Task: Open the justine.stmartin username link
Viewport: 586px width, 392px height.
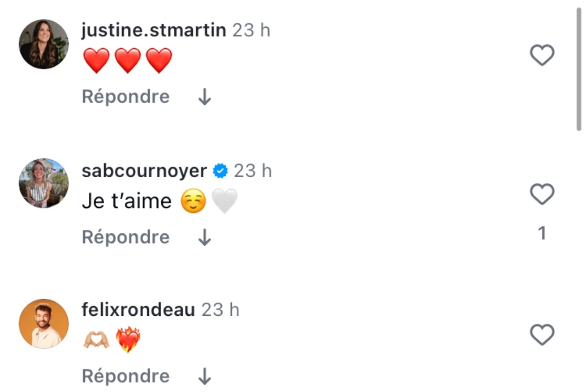Action: click(154, 30)
